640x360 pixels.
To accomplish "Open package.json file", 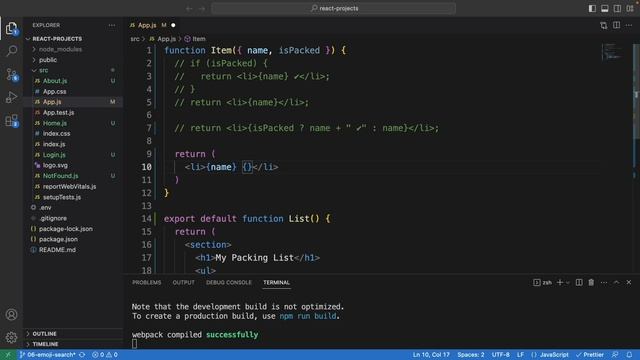I will coord(58,239).
